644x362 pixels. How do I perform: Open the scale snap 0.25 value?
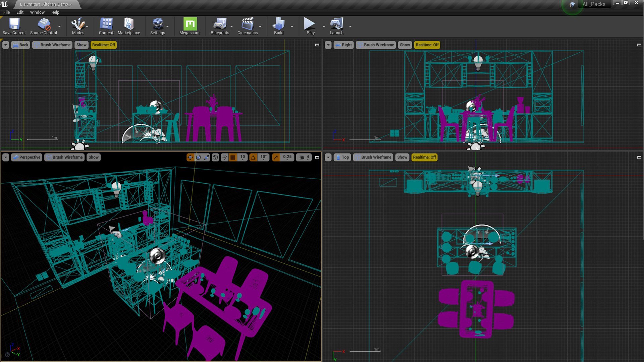(x=287, y=157)
